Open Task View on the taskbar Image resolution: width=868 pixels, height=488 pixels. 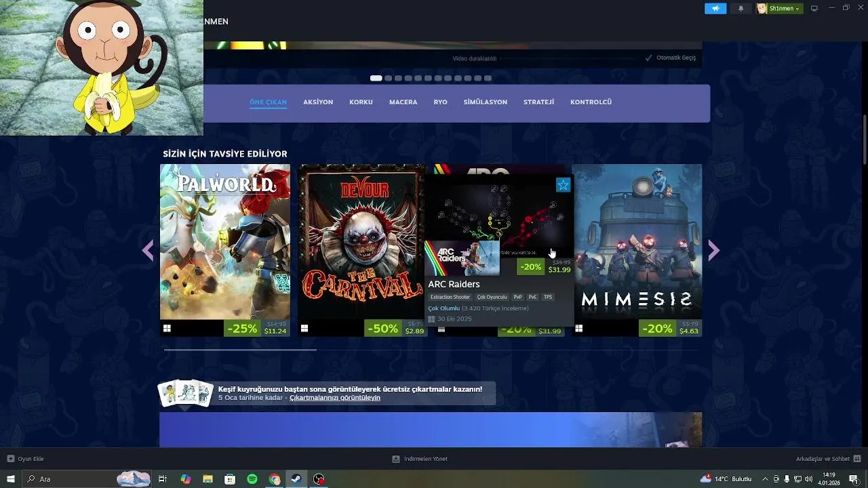point(163,479)
